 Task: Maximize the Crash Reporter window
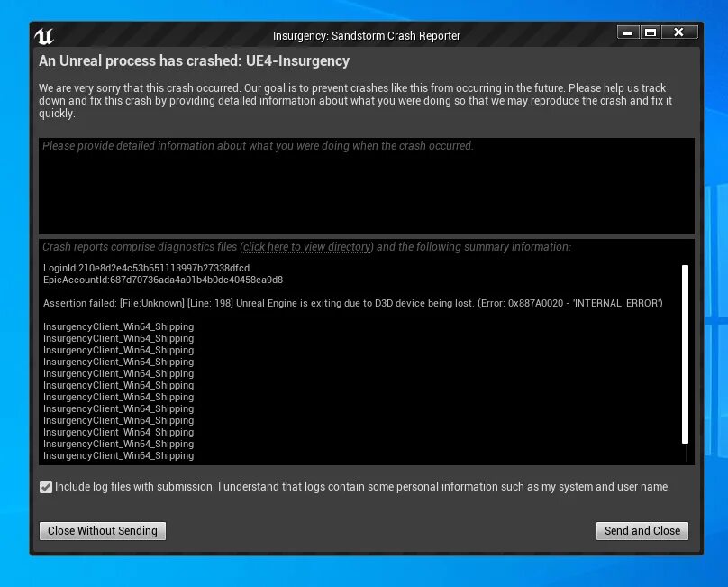point(651,32)
